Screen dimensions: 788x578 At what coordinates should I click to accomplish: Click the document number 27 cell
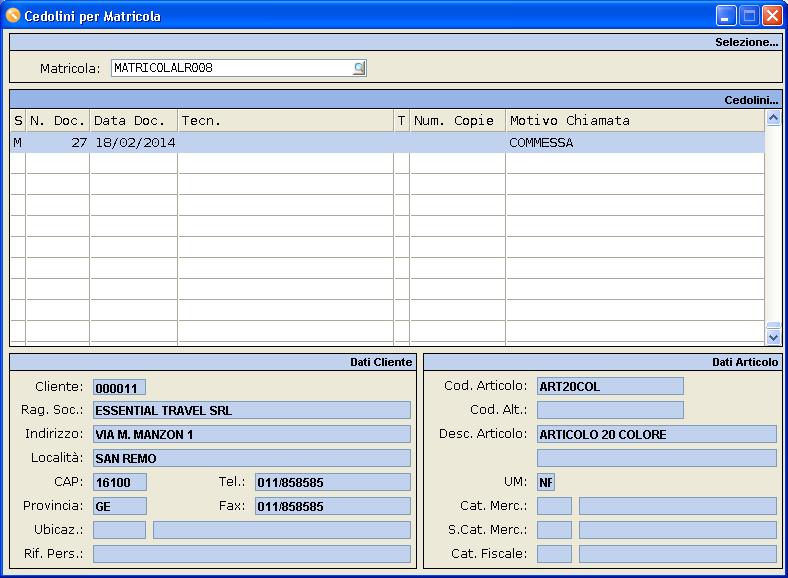tap(57, 143)
